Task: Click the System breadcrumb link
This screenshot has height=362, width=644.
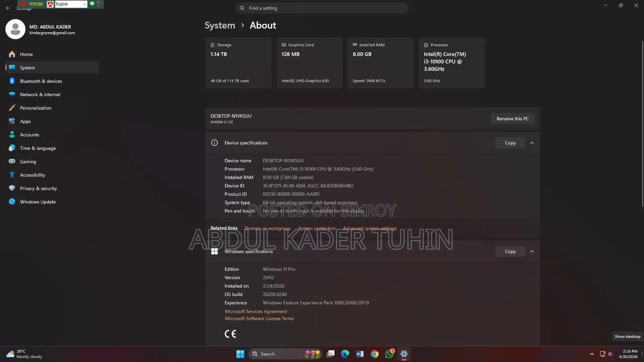Action: [220, 25]
